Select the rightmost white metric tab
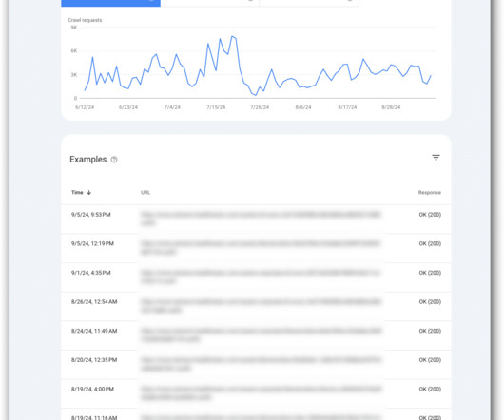 (x=309, y=3)
